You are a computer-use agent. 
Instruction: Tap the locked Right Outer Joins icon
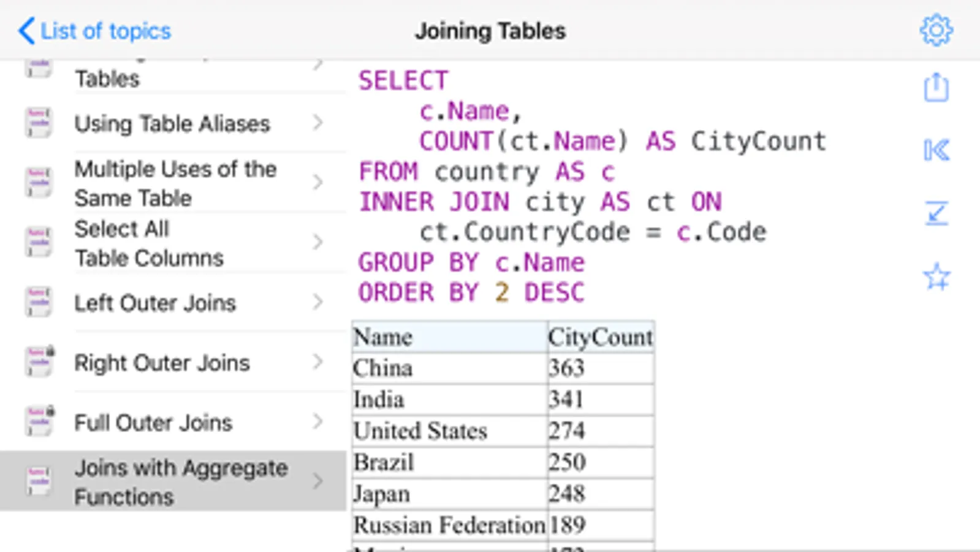pyautogui.click(x=40, y=361)
